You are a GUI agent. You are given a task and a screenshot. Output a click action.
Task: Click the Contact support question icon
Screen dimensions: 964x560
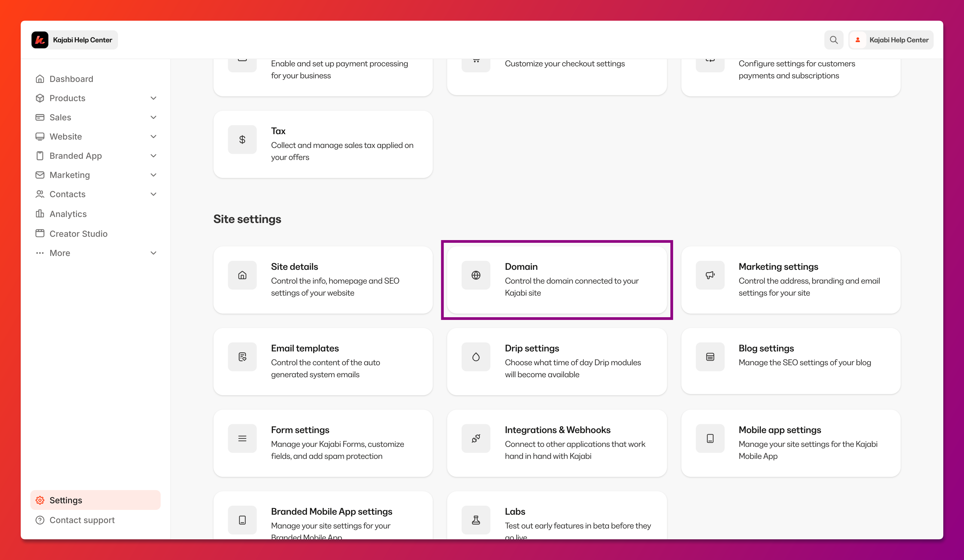click(x=40, y=520)
